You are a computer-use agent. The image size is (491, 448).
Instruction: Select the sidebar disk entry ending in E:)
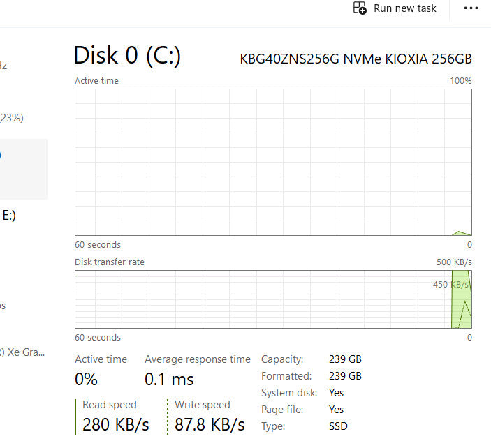pos(9,216)
